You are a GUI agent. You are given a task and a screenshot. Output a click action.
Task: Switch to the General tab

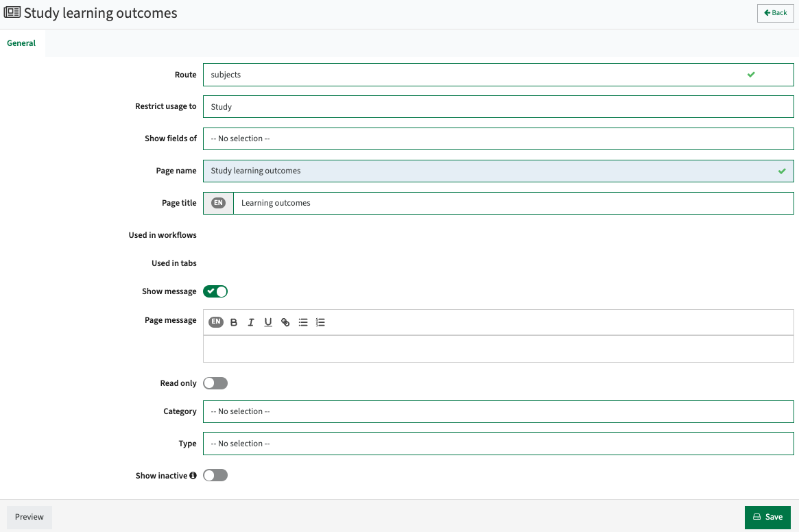click(x=21, y=43)
